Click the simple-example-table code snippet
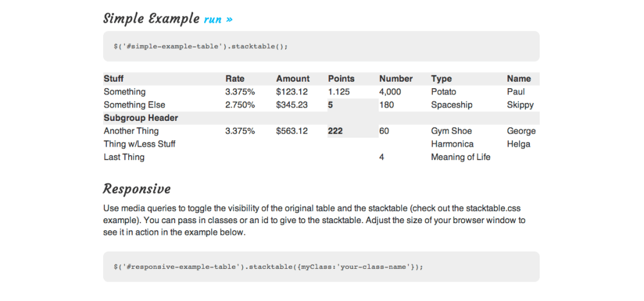This screenshot has width=644, height=301. 200,46
